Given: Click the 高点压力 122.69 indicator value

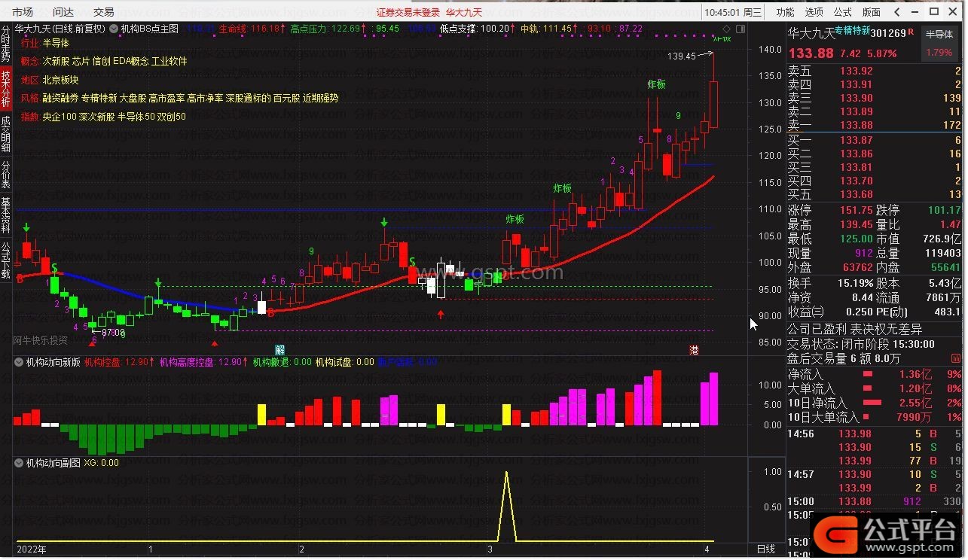Looking at the screenshot, I should (x=328, y=29).
